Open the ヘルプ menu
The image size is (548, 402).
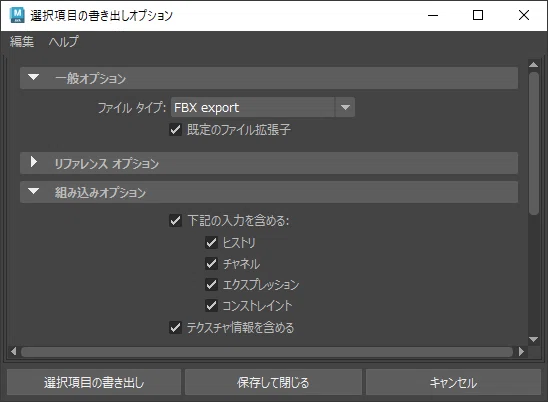coord(63,42)
